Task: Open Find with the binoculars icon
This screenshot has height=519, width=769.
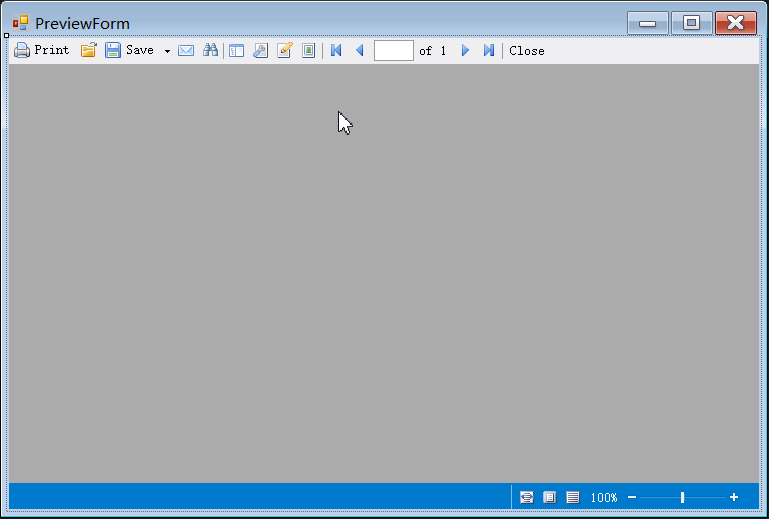Action: coord(210,50)
